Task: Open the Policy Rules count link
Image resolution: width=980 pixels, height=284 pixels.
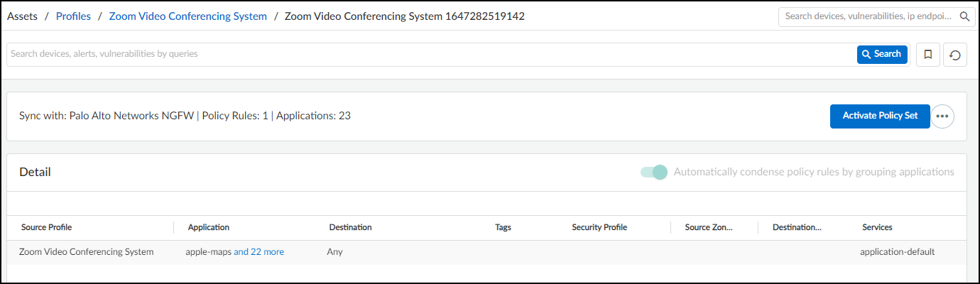Action: [x=265, y=116]
